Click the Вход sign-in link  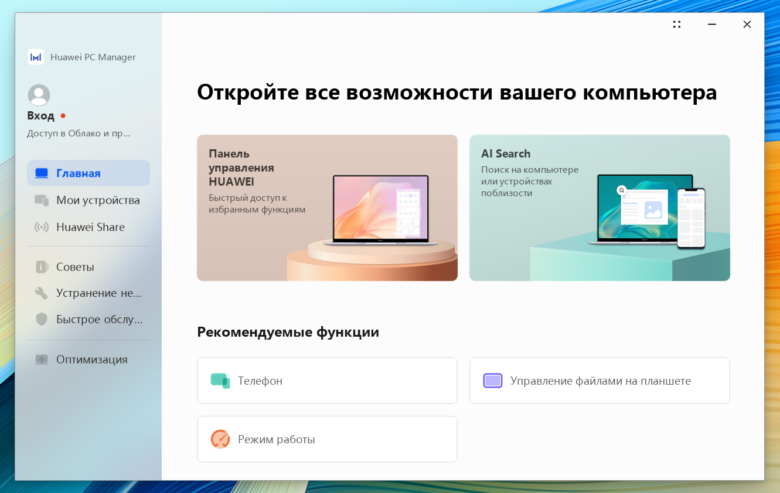coord(40,116)
